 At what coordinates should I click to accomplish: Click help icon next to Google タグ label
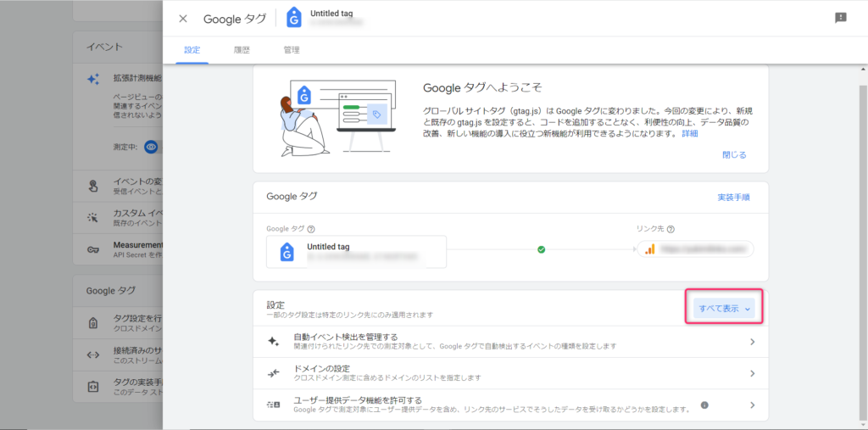click(x=311, y=229)
